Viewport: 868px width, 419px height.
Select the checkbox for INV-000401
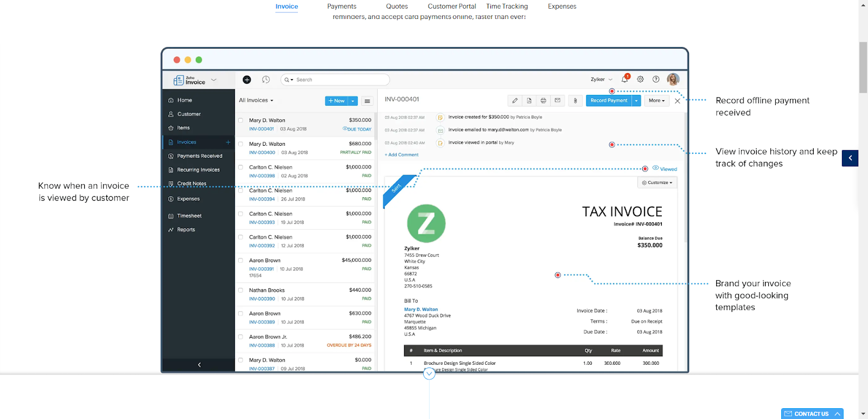tap(240, 120)
